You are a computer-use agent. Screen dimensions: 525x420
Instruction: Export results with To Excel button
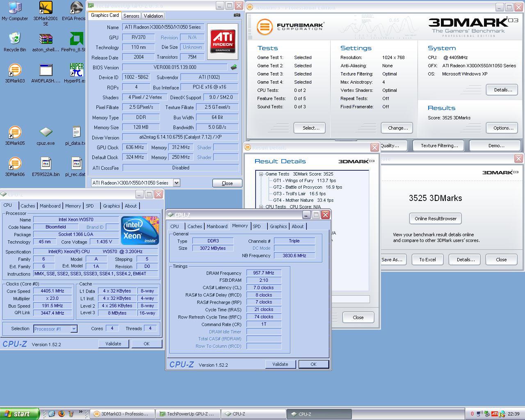click(x=427, y=260)
